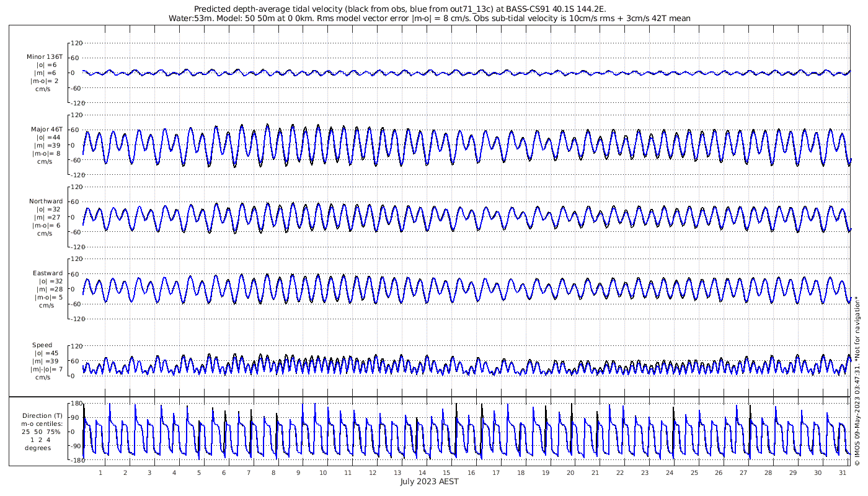Viewport: 868px width, 496px height.
Task: Click the '|m-o|= 6' value under Northward
Action: pyautogui.click(x=47, y=225)
